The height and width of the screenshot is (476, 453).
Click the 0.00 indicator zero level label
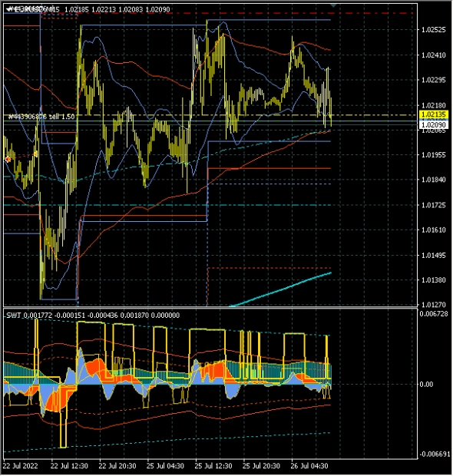click(426, 385)
